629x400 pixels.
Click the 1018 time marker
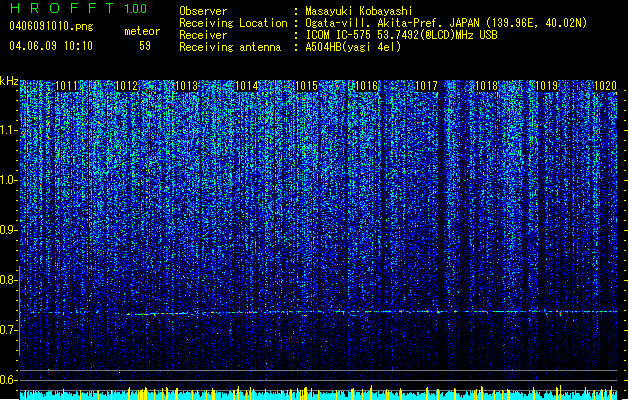click(x=487, y=86)
